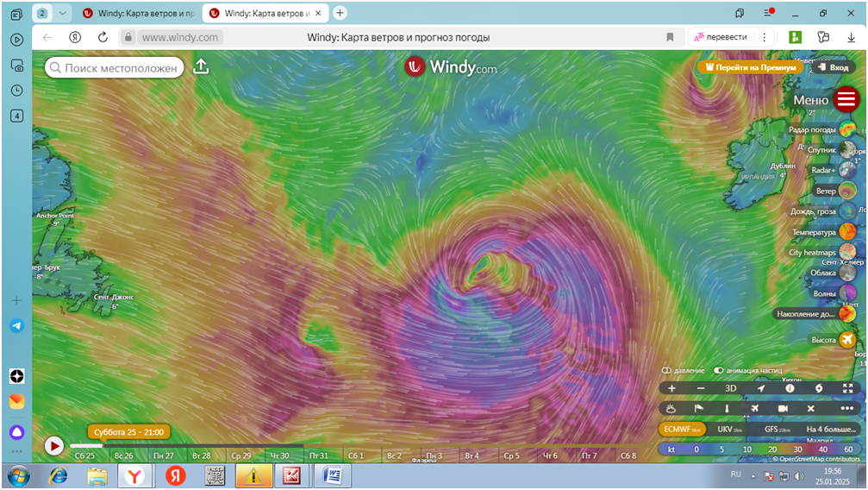868x490 pixels.
Task: Switch to the first Windy browser tab
Action: coord(139,13)
